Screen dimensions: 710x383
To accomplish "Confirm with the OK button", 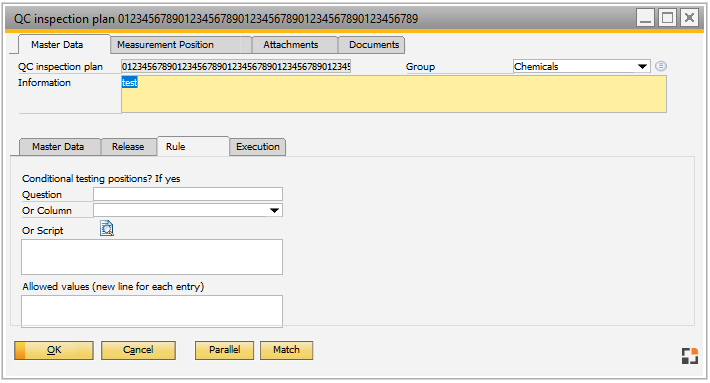I will click(54, 350).
